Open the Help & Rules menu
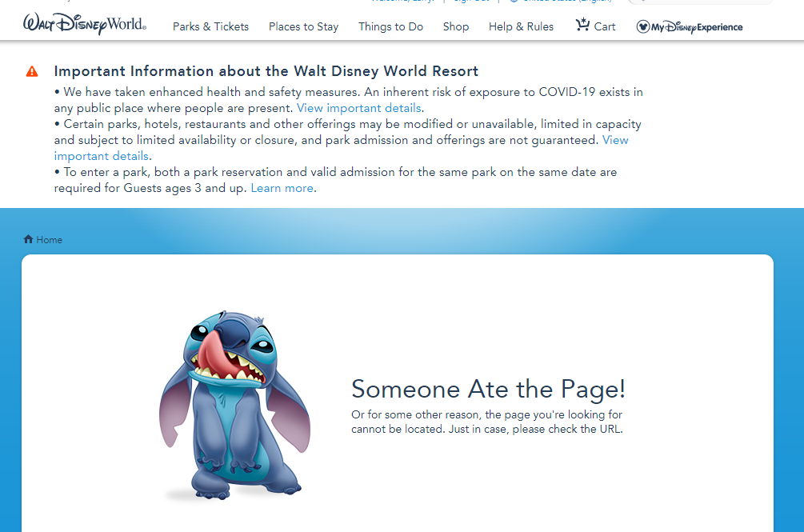The image size is (804, 532). 521,26
